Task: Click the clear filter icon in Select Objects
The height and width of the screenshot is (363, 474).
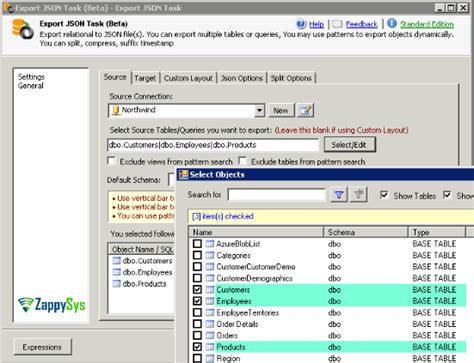Action: pyautogui.click(x=359, y=195)
